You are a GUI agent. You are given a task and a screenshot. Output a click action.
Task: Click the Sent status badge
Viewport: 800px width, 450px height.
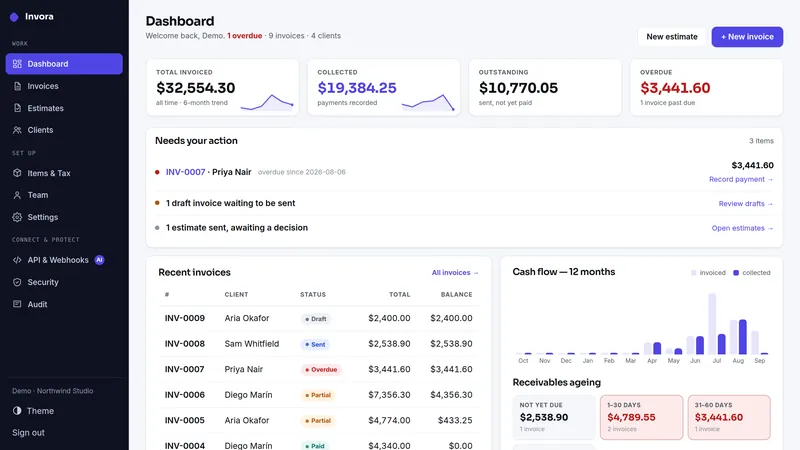tap(315, 344)
